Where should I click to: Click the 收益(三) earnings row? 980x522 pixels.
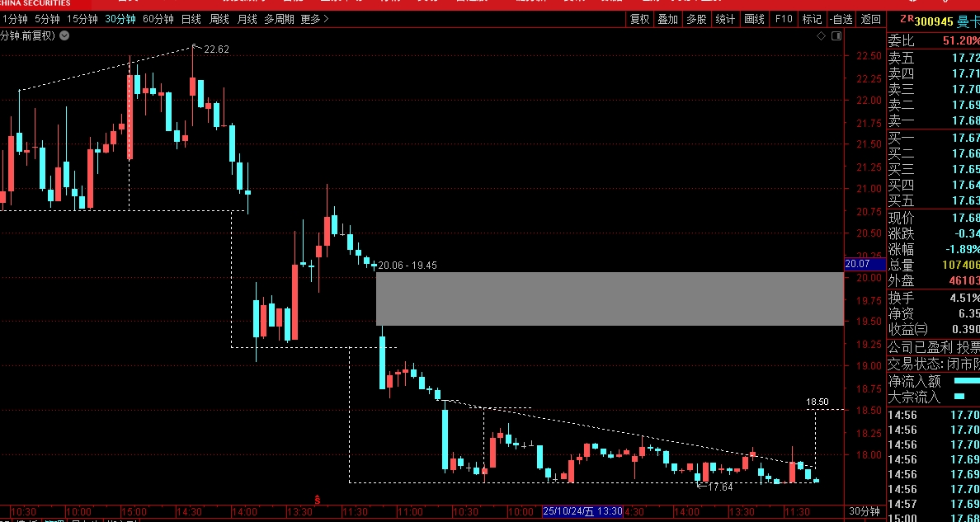tap(934, 329)
